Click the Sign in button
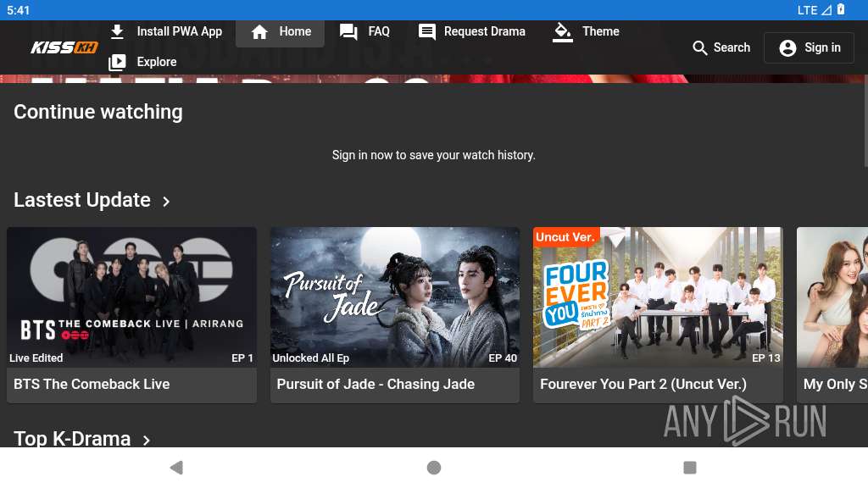Screen dimensions: 868x488 point(809,47)
